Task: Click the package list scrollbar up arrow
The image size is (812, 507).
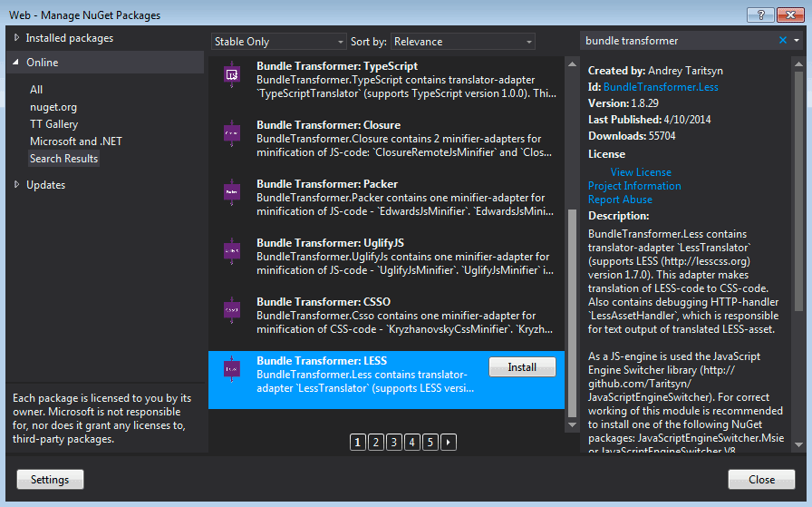Action: coord(572,64)
